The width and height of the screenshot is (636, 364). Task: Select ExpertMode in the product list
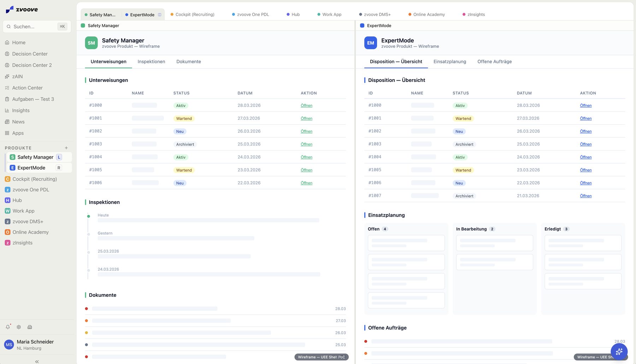coord(40,168)
